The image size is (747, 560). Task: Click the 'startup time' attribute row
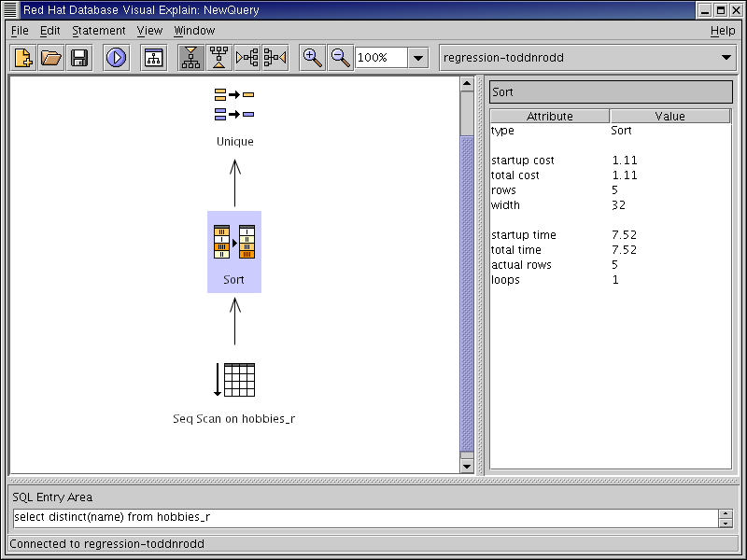coord(611,235)
